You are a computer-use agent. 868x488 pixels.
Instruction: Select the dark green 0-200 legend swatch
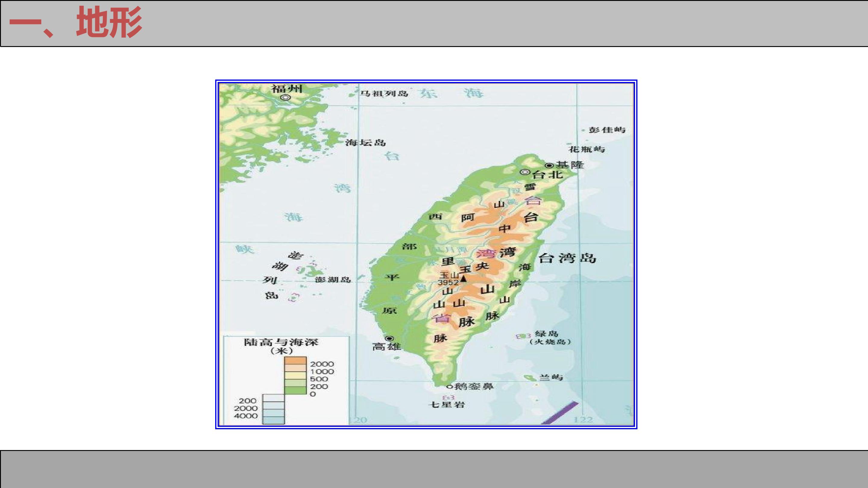coord(295,390)
